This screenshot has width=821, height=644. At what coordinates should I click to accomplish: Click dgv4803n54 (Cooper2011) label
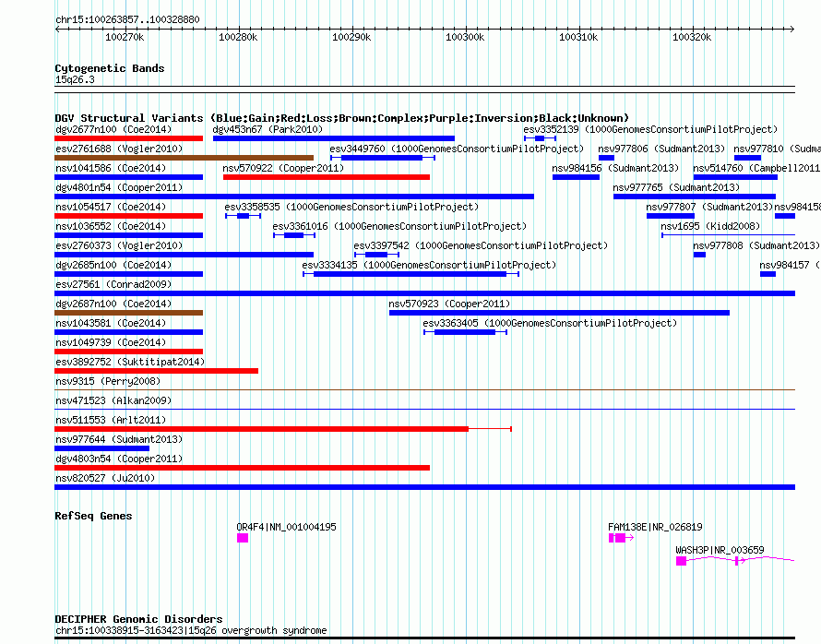(119, 459)
